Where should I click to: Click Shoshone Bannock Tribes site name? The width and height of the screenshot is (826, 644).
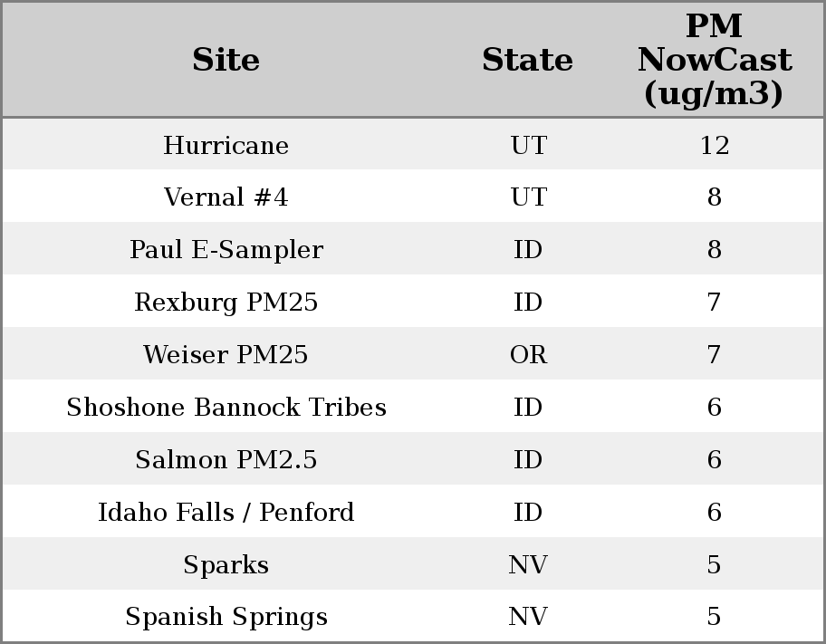click(x=226, y=408)
